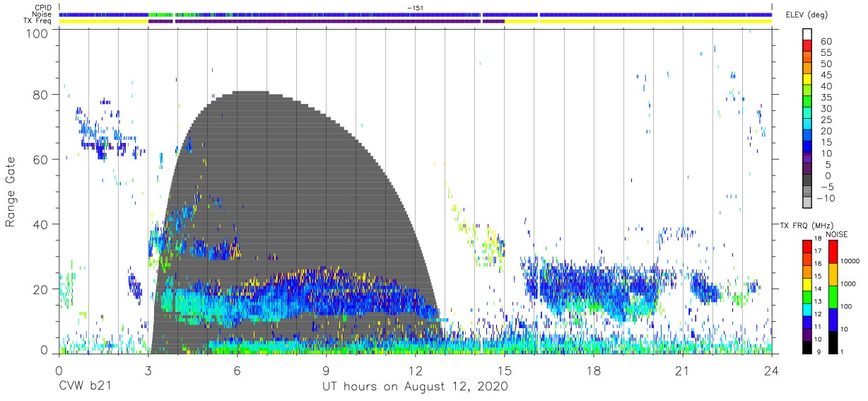Image resolution: width=868 pixels, height=401 pixels.
Task: Click "10000" on the NOISE scale
Action: tap(850, 262)
